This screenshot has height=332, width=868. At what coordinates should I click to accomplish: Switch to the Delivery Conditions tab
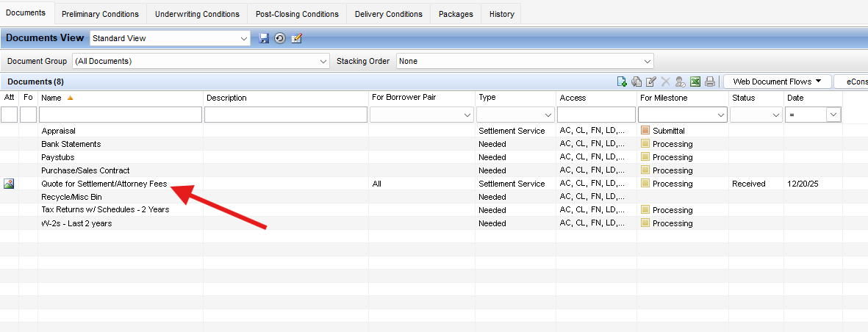[x=389, y=15]
